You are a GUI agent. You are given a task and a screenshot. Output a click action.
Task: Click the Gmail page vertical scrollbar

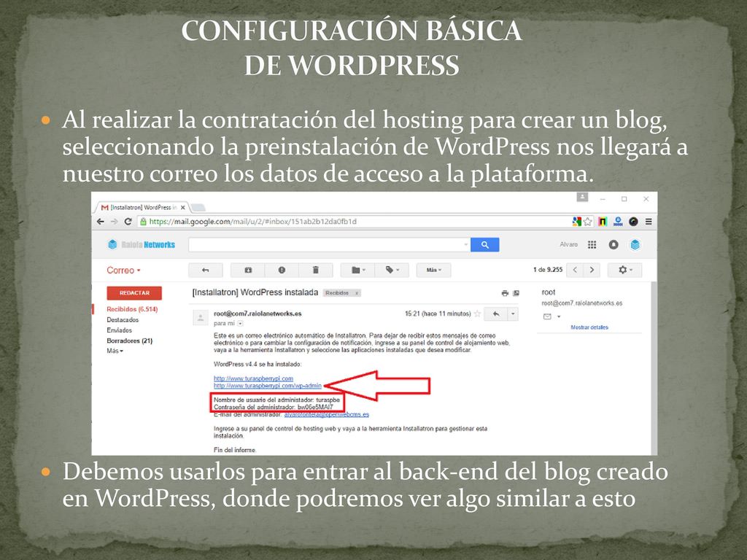[654, 367]
